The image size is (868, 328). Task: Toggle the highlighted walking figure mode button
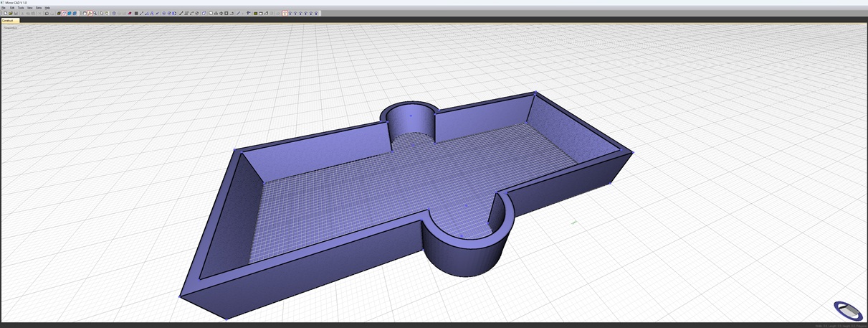[x=90, y=14]
